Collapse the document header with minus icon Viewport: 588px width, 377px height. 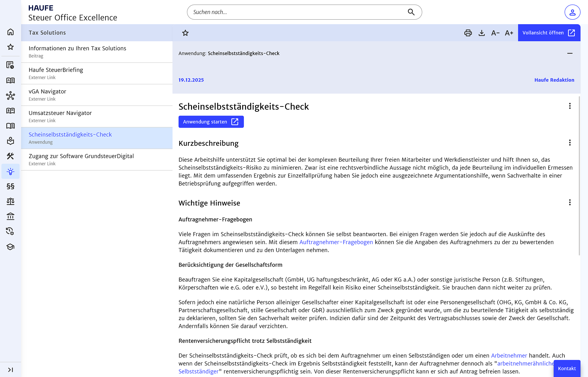tap(570, 53)
